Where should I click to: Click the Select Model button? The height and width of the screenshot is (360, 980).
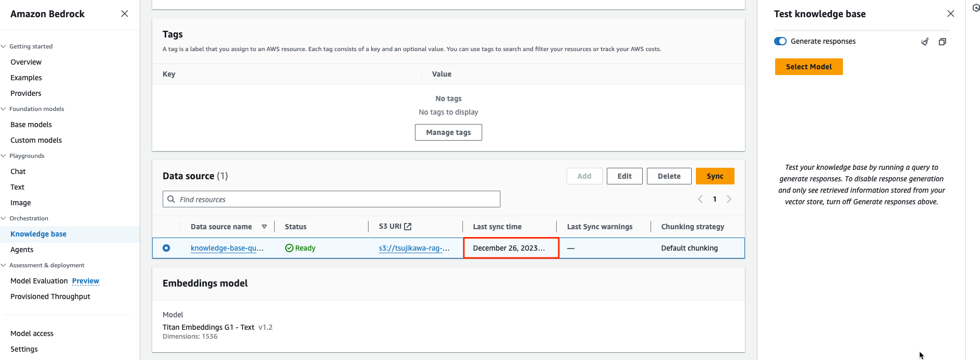(x=809, y=67)
